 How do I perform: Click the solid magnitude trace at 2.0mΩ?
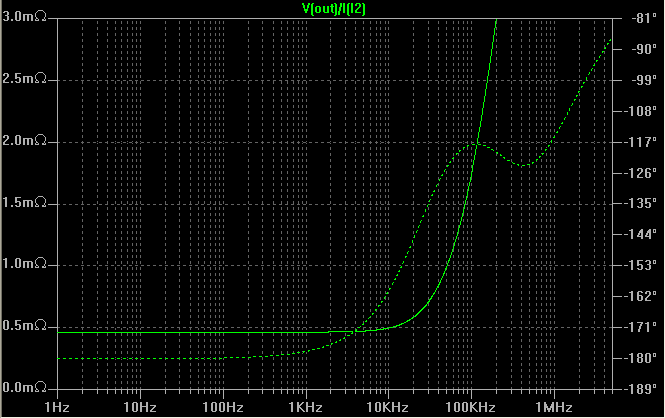click(x=477, y=142)
